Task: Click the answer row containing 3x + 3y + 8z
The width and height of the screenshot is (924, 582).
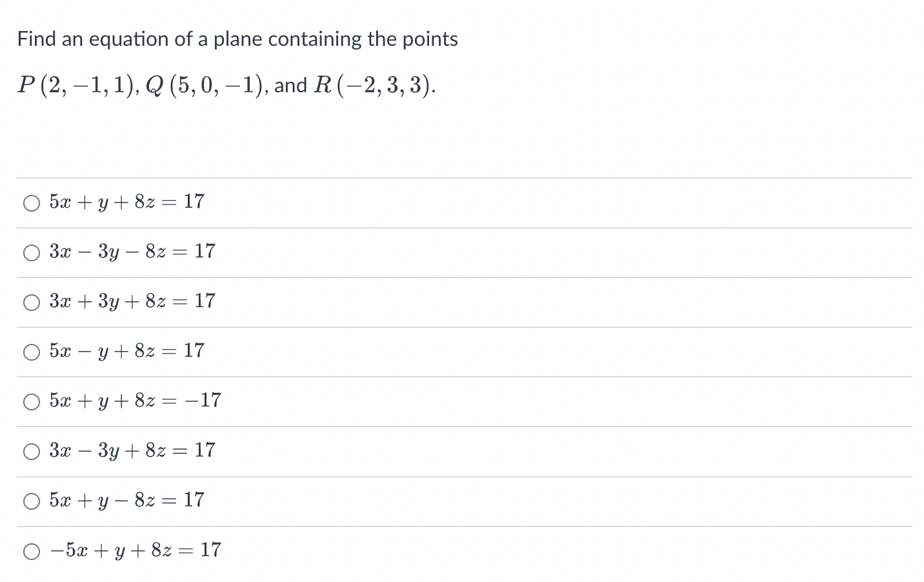Action: (x=132, y=302)
